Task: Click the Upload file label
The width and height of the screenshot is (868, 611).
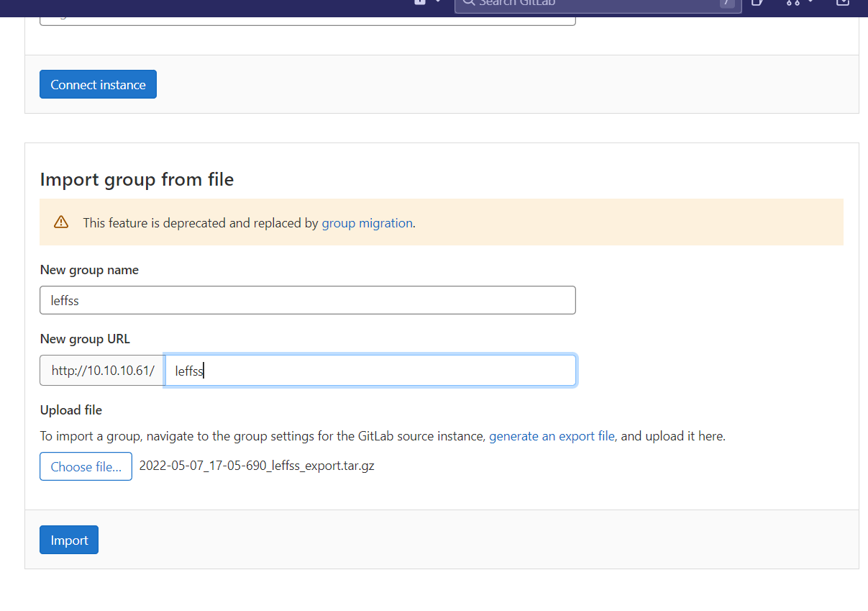Action: tap(70, 409)
